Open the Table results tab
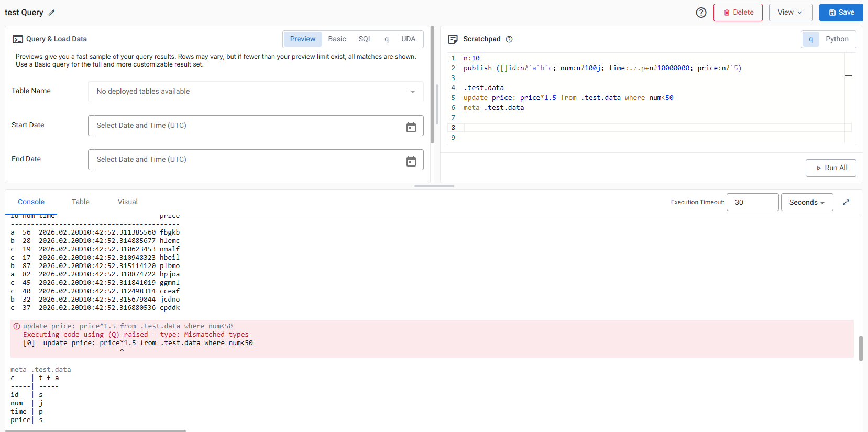This screenshot has width=868, height=432. click(x=81, y=202)
